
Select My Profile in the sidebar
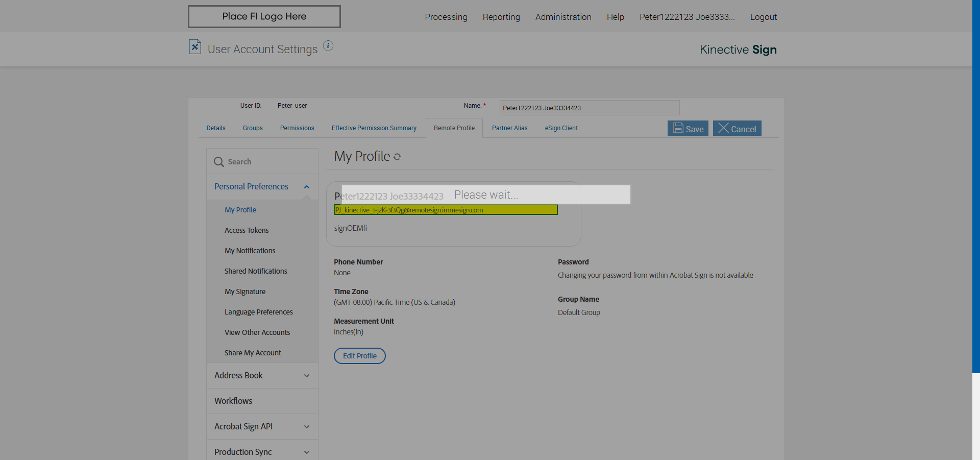coord(240,210)
